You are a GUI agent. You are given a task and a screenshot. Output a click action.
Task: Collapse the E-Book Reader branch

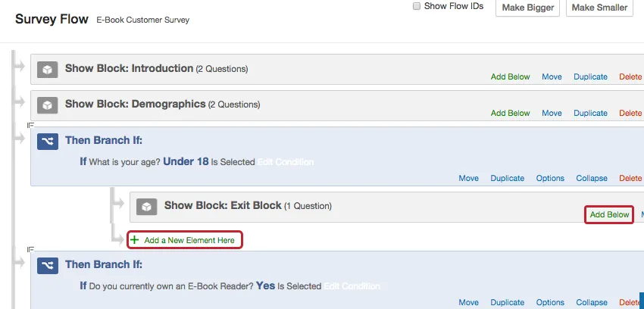coord(592,303)
